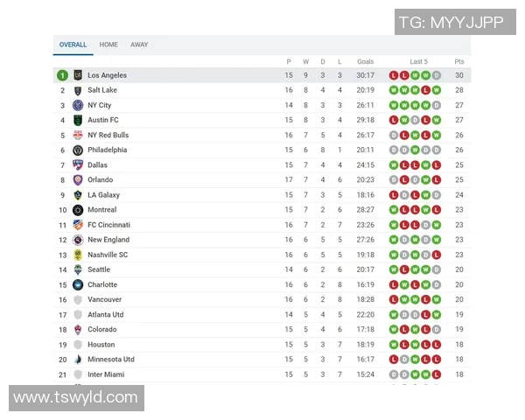Open the Montreal team page link

(x=102, y=210)
